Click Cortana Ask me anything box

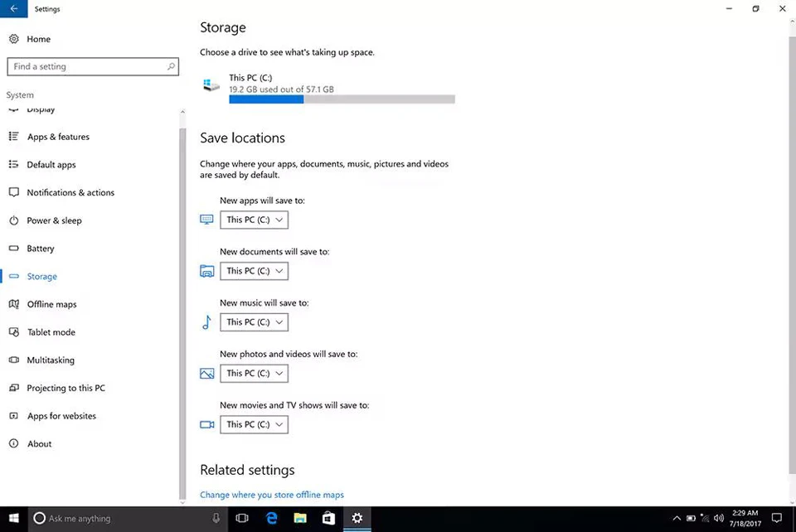[128, 518]
